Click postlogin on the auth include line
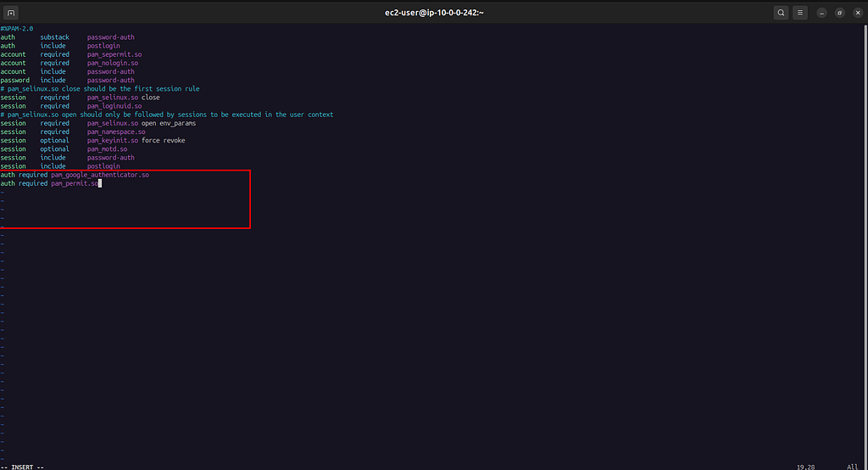 click(103, 46)
